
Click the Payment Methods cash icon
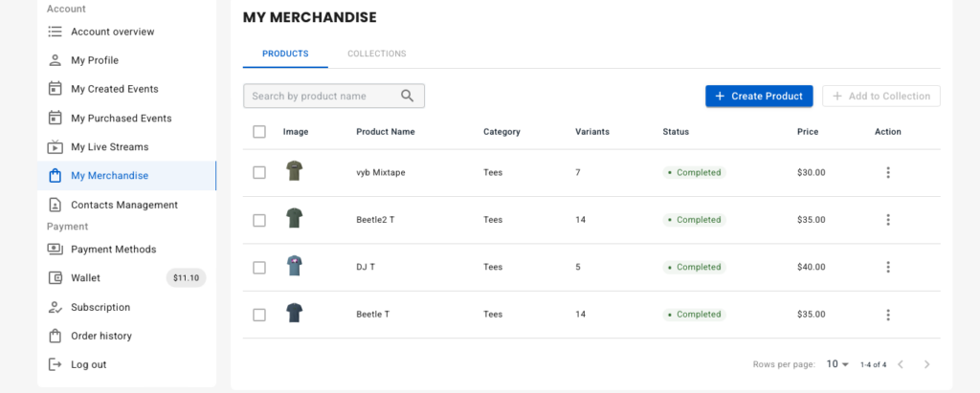click(x=55, y=249)
